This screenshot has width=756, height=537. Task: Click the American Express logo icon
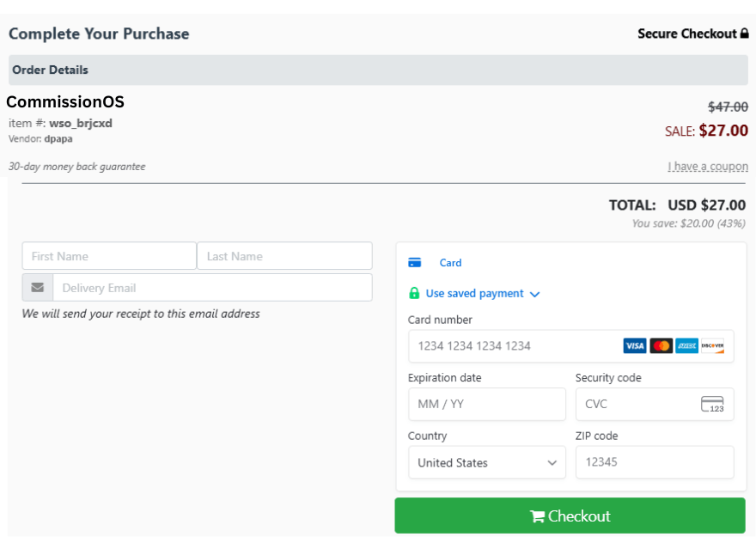click(x=686, y=345)
